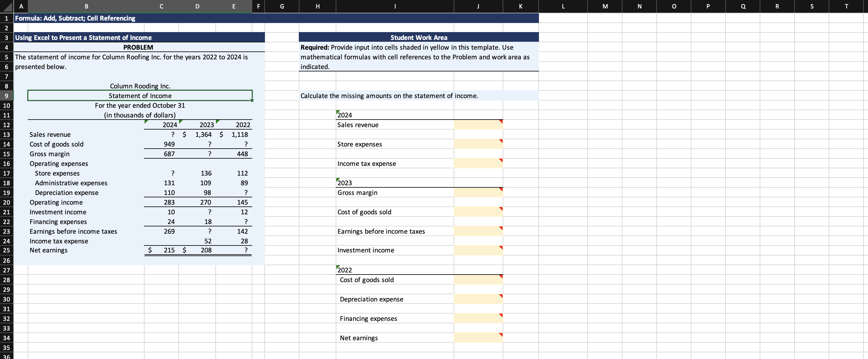Click column T header
This screenshot has width=868, height=359.
(846, 6)
